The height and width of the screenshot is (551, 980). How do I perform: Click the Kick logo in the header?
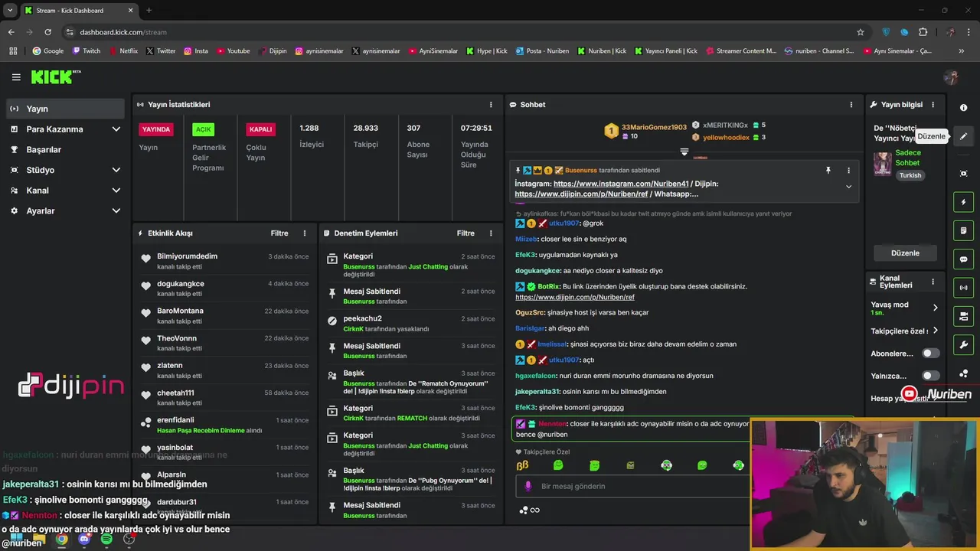point(55,77)
